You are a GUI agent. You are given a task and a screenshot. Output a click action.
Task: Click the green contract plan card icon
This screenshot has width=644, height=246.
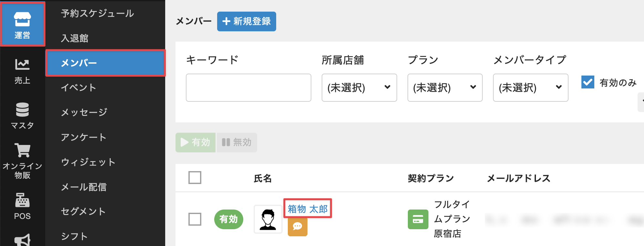click(418, 220)
